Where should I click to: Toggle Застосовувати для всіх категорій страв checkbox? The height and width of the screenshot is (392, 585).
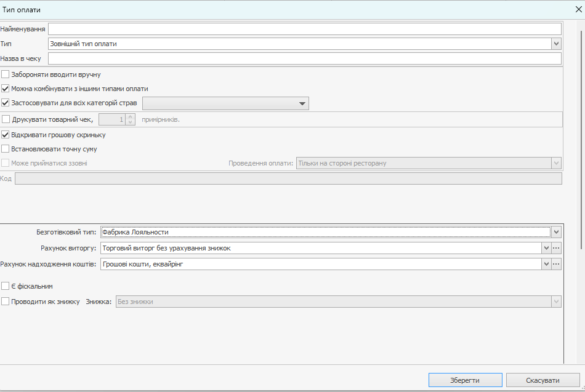(6, 103)
